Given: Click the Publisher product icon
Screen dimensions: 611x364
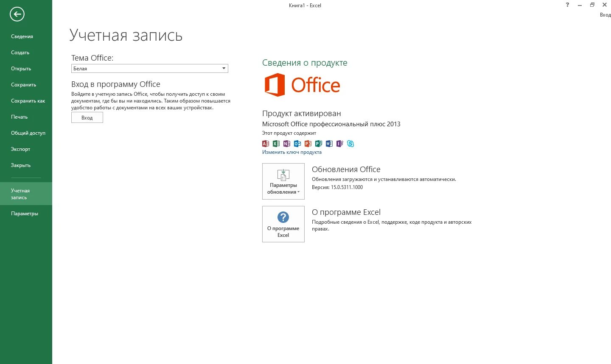Looking at the screenshot, I should pyautogui.click(x=319, y=144).
